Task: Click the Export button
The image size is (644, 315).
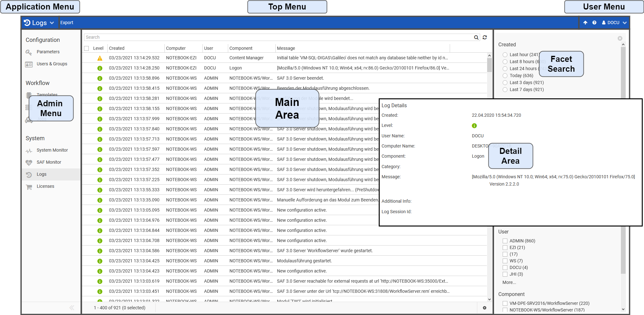Action: click(67, 23)
